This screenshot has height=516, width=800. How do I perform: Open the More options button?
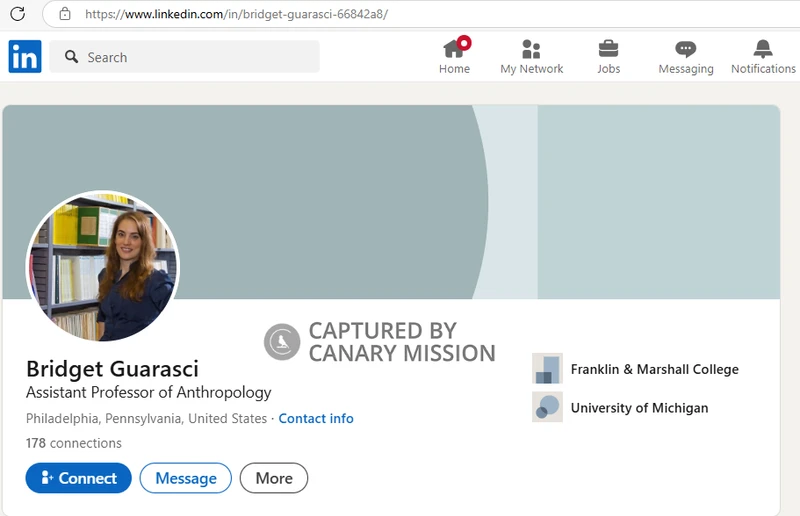[274, 478]
